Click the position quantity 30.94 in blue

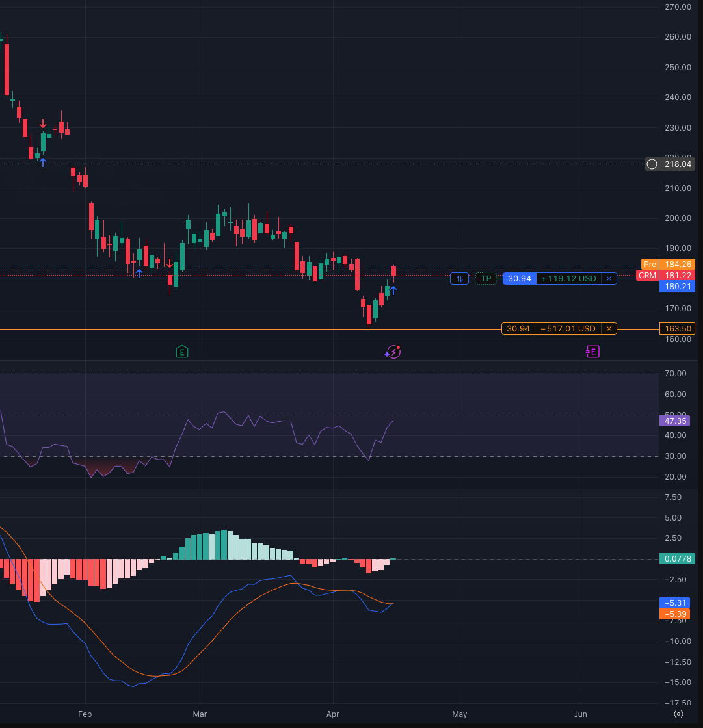tap(520, 279)
